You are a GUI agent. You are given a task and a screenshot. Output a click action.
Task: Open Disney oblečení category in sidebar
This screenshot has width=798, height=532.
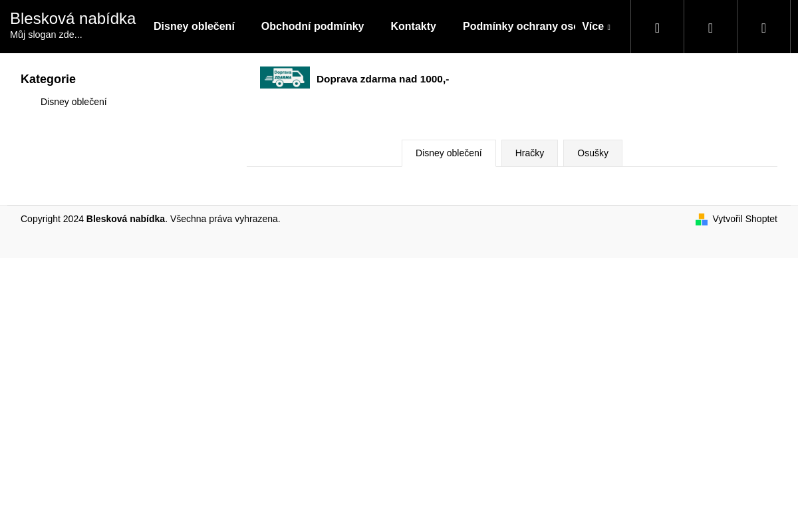pos(73,102)
